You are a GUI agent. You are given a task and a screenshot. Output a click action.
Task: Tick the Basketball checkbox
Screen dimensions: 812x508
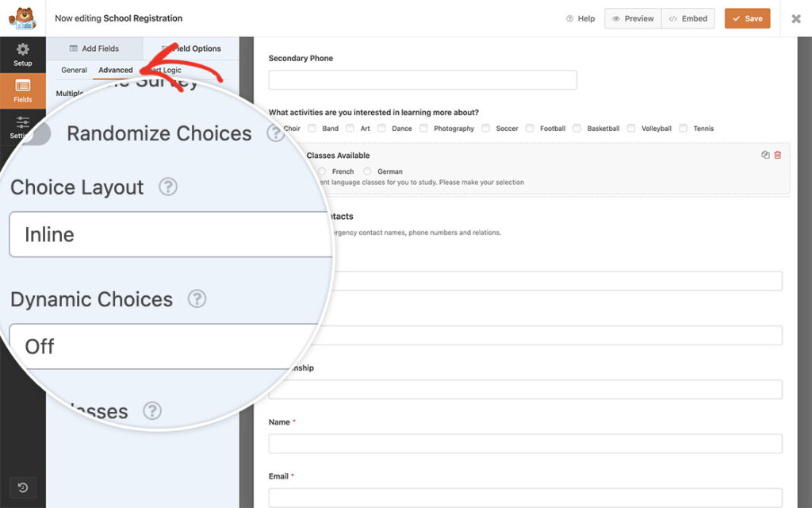577,128
